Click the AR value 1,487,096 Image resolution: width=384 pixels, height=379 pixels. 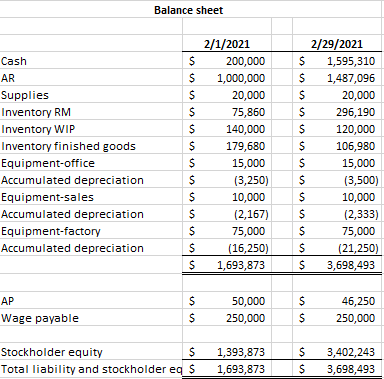pos(351,78)
